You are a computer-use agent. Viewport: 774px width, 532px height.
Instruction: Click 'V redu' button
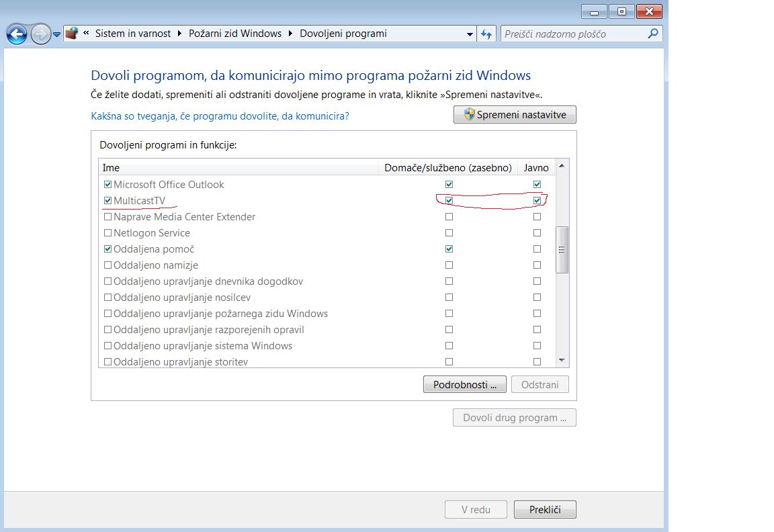point(476,510)
